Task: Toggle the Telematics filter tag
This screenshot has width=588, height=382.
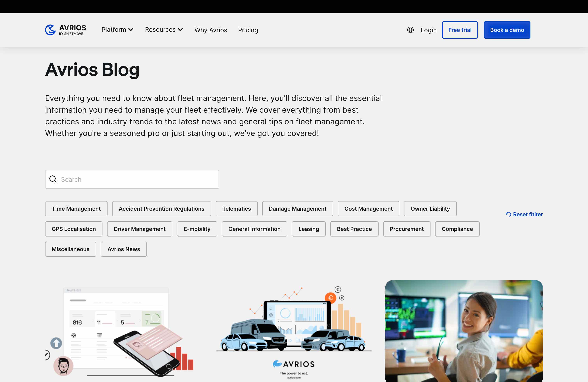Action: pyautogui.click(x=236, y=209)
